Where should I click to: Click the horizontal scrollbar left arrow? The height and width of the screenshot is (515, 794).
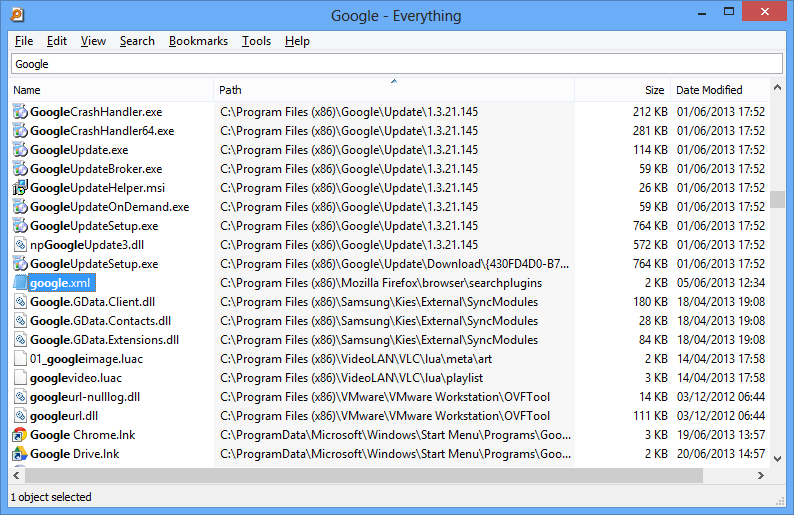17,476
